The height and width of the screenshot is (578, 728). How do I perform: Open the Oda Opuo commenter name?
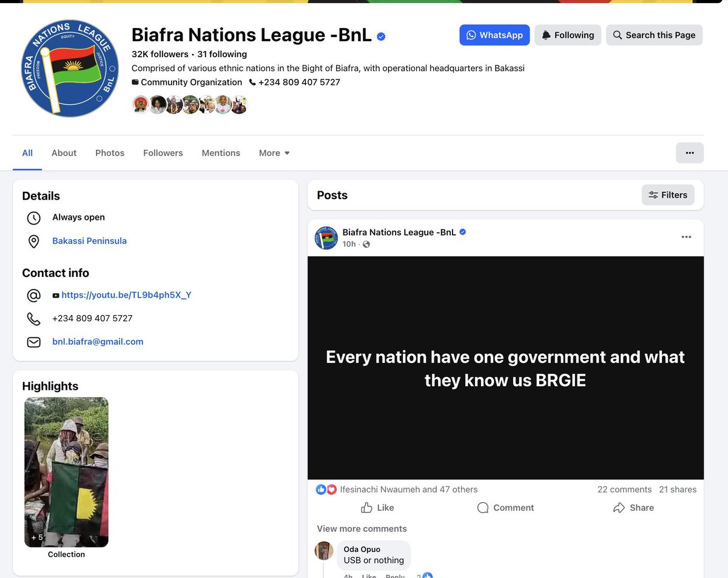362,549
